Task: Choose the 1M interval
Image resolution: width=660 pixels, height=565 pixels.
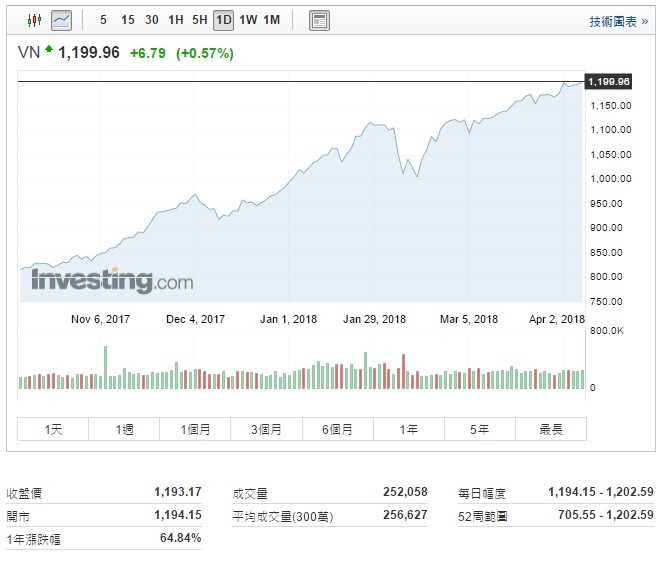Action: [x=272, y=20]
